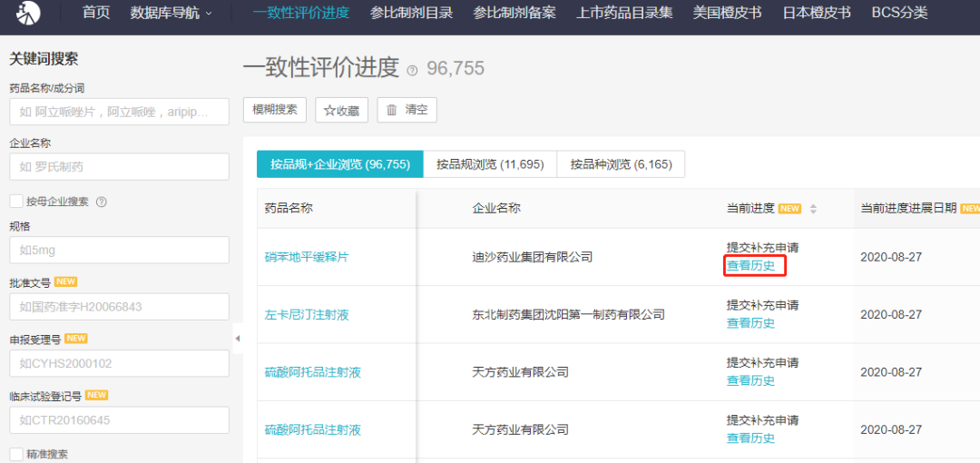The image size is (980, 463).
Task: Click 2020-08-27 date in 硝苯地平缓释片 row
Action: pos(891,257)
